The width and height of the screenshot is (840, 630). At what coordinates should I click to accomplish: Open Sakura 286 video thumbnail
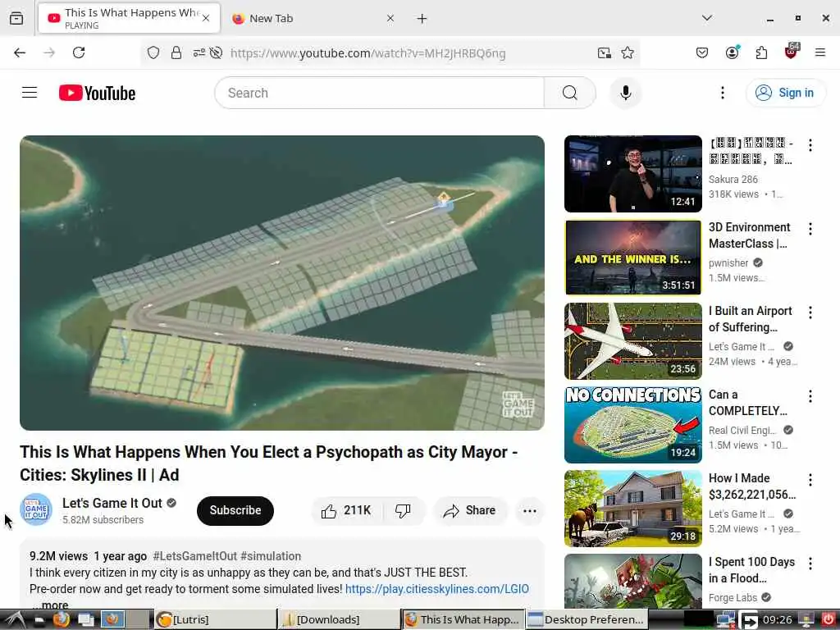632,174
